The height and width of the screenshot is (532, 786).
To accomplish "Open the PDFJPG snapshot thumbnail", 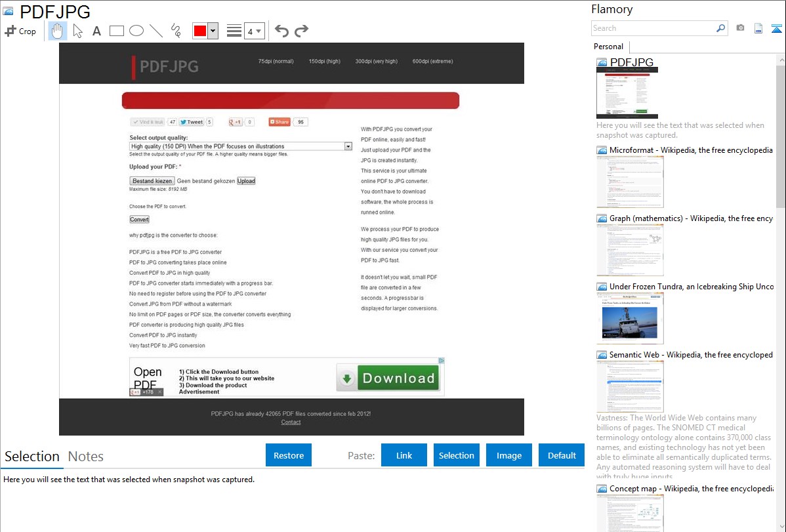I will click(x=627, y=93).
